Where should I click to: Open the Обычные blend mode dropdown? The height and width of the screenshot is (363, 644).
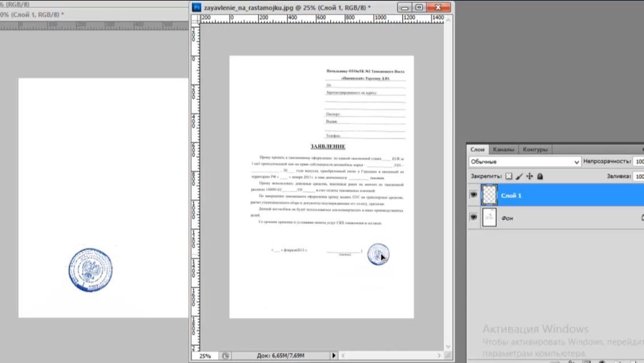tap(524, 162)
